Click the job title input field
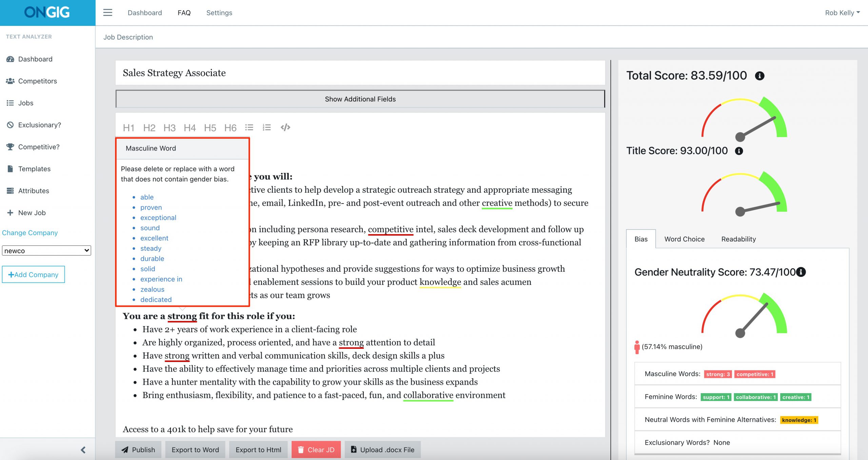The width and height of the screenshot is (868, 460). pos(360,73)
